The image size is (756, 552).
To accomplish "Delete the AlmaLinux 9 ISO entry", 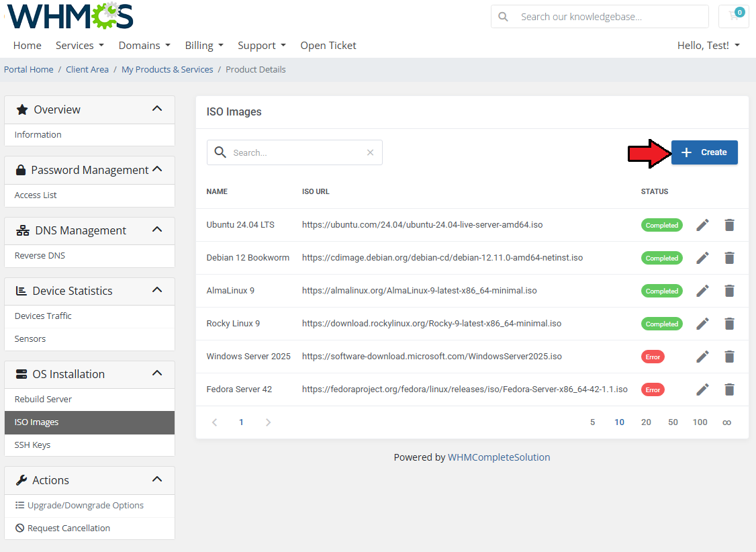I will click(730, 291).
